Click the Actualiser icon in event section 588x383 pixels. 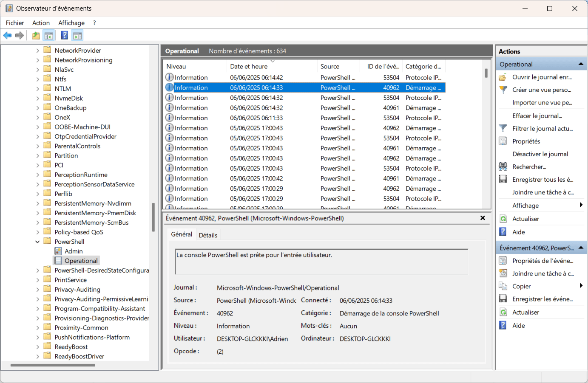pos(503,312)
